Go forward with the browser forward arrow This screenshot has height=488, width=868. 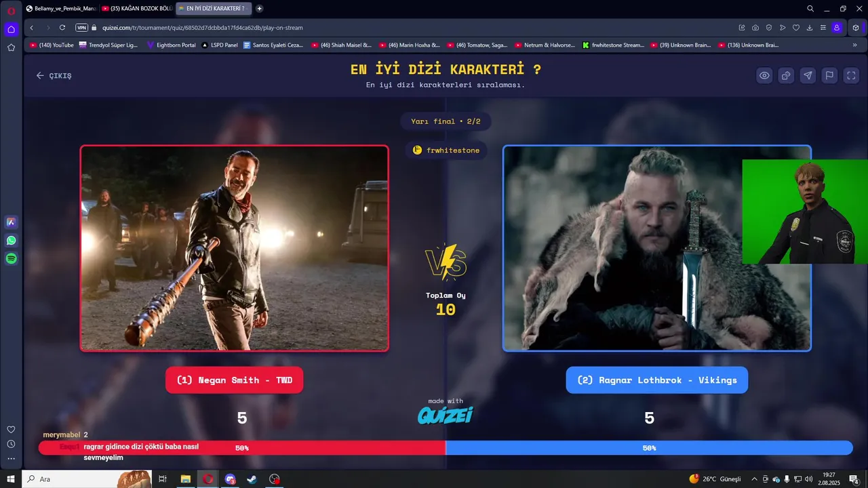click(x=47, y=28)
